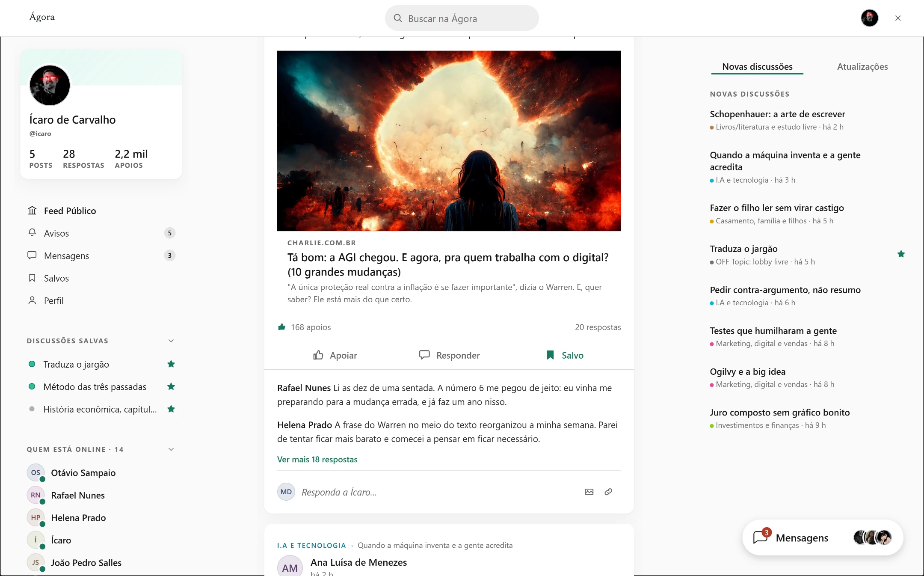Viewport: 924px width, 576px height.
Task: Click the floating Mensagens chat icon
Action: 761,537
